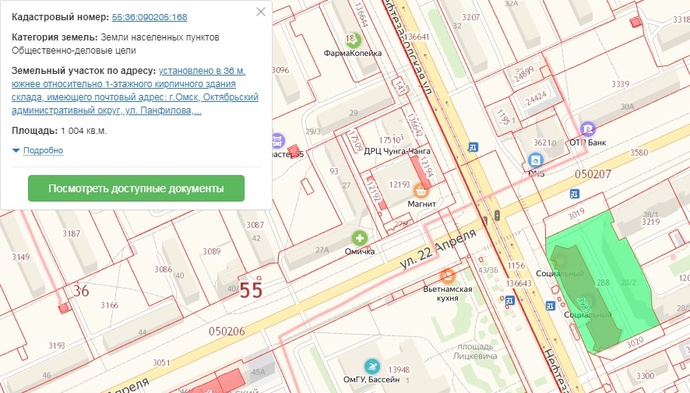
Task: Click parcel number 3166
Action: tap(109, 305)
